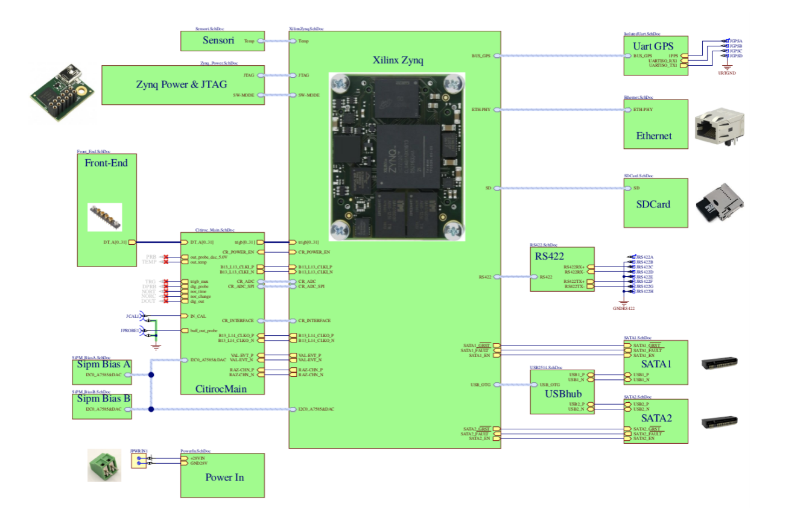Click the PowerIn.SchDoc file name label

(194, 450)
